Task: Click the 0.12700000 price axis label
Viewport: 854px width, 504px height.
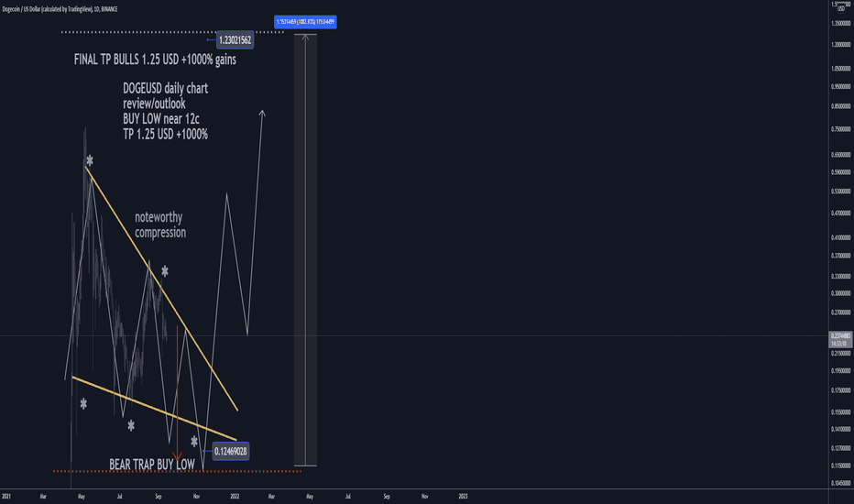Action: click(841, 448)
